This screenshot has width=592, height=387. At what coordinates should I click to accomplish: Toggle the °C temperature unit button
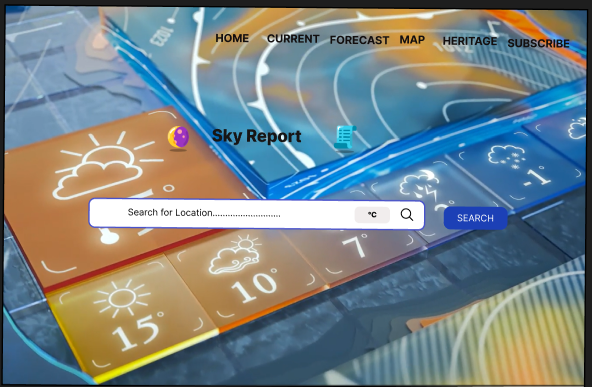tap(372, 214)
